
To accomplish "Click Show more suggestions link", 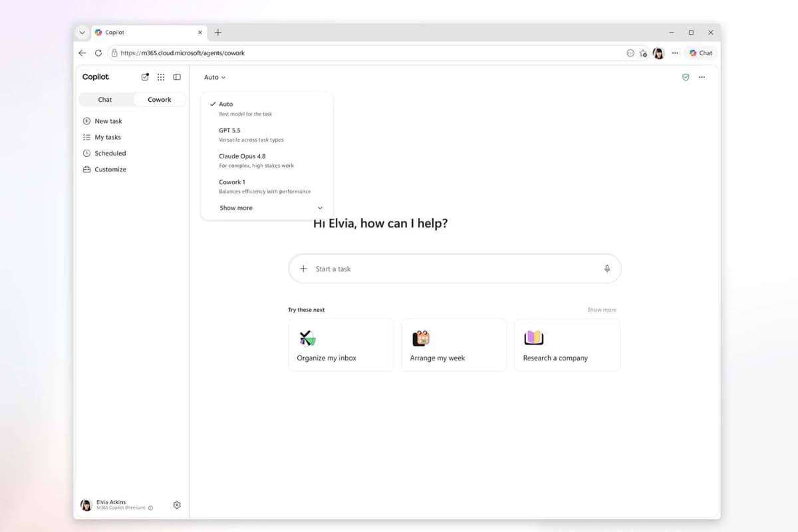I will click(x=602, y=310).
